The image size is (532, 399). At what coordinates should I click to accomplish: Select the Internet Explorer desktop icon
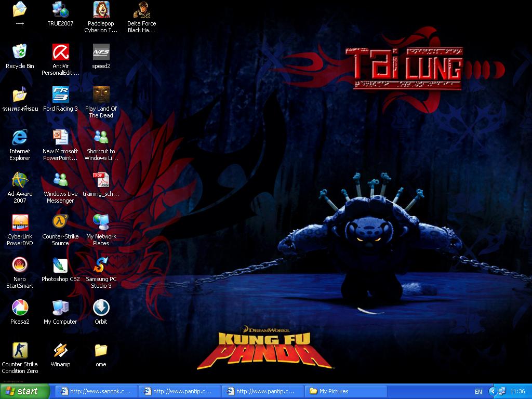pyautogui.click(x=20, y=137)
